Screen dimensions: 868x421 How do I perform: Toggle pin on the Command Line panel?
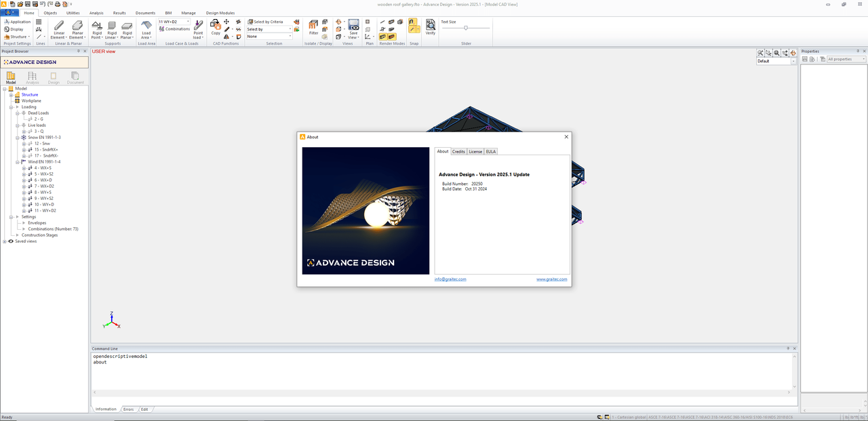point(788,348)
